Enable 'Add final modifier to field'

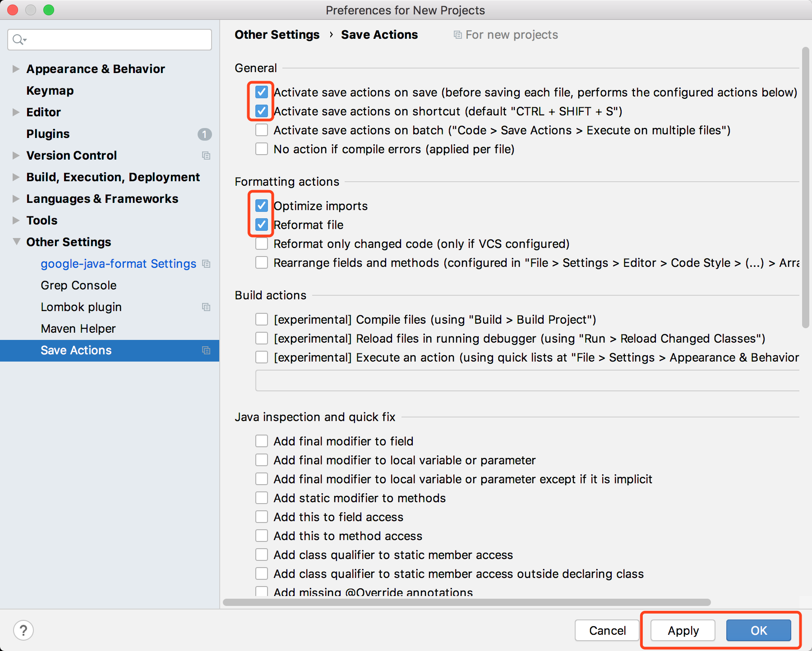[x=262, y=441]
